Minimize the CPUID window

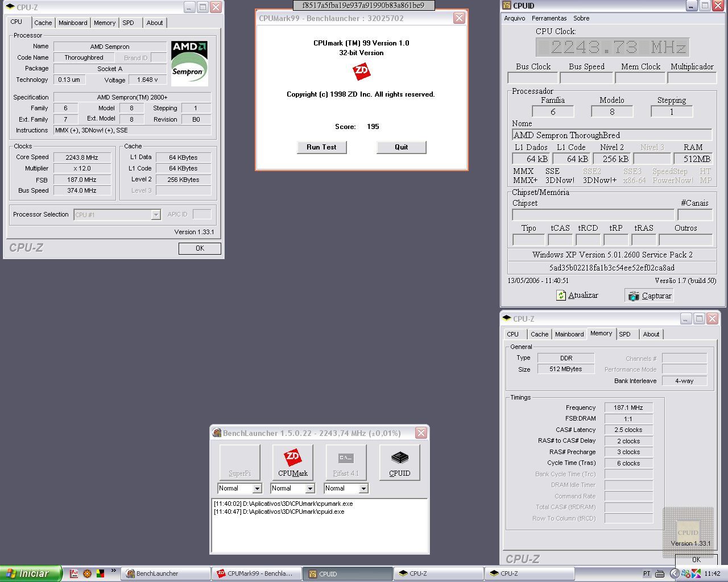pyautogui.click(x=691, y=6)
